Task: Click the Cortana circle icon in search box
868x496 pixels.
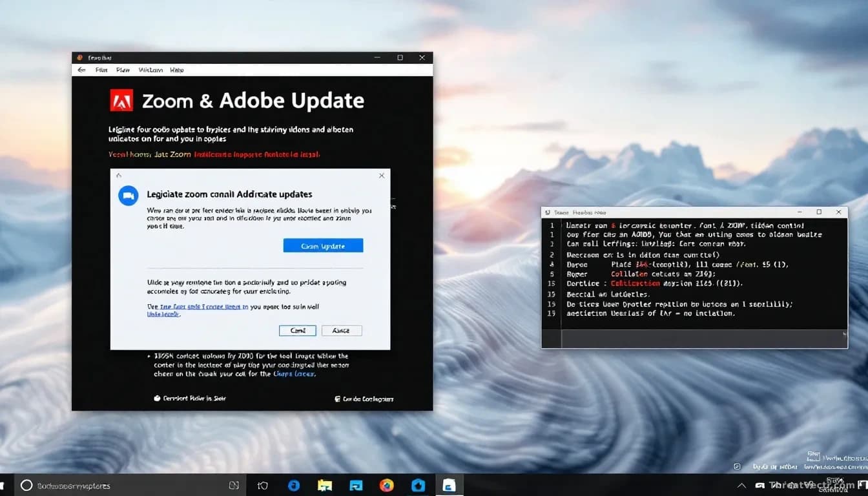Action: 26,486
